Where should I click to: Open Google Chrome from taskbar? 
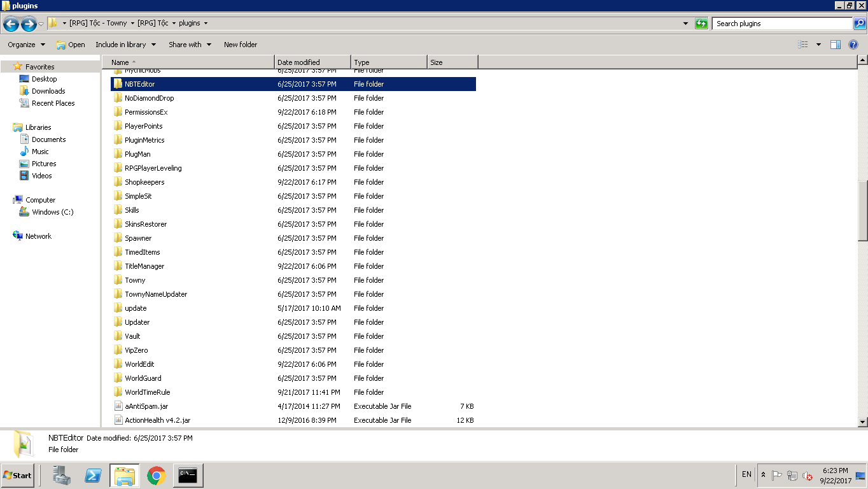[x=157, y=475]
